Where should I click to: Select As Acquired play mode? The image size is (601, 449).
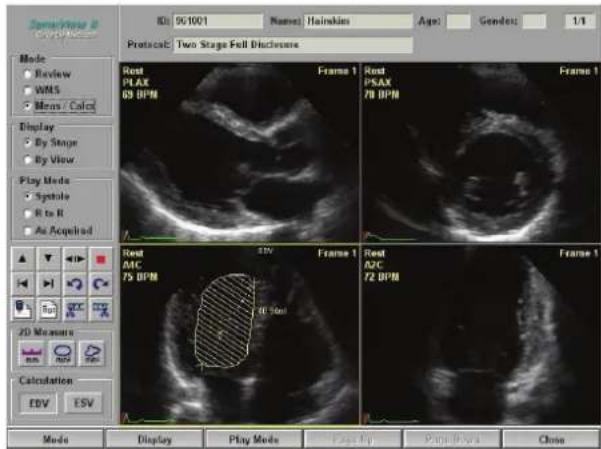28,231
